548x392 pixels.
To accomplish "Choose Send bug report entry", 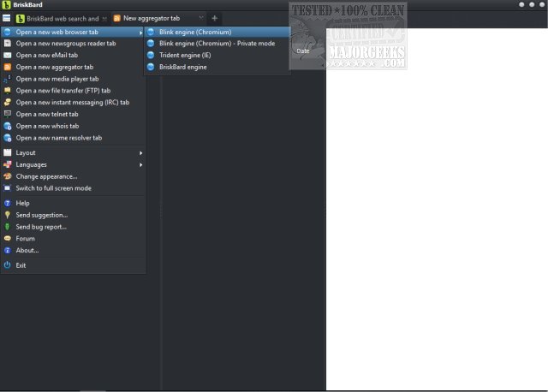I will point(73,227).
